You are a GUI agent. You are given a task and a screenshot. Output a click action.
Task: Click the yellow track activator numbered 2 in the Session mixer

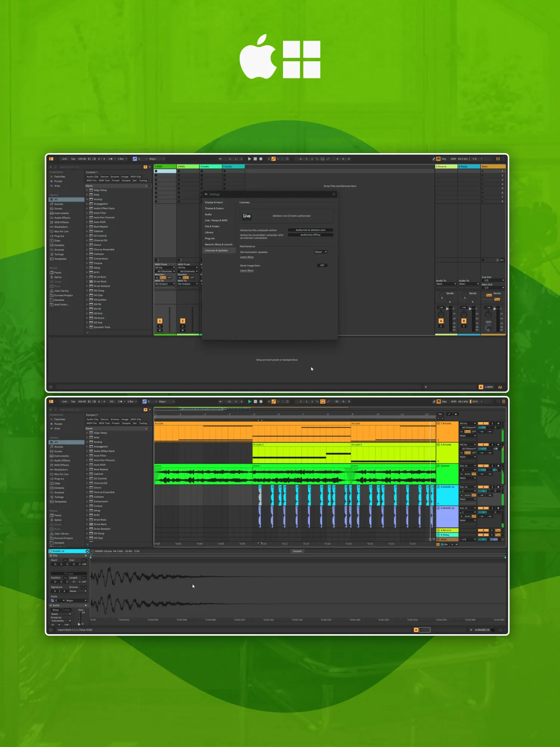183,321
